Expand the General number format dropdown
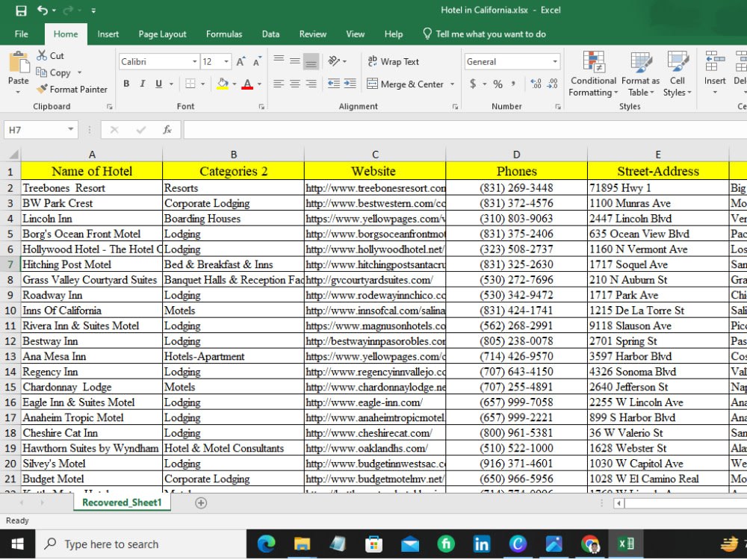Viewport: 747px width, 560px height. (554, 61)
